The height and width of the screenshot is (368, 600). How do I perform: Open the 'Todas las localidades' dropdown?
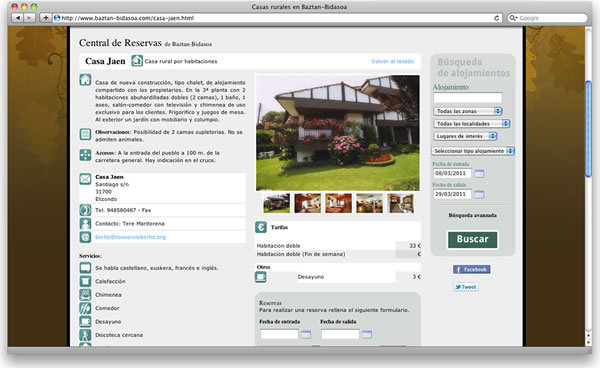472,124
